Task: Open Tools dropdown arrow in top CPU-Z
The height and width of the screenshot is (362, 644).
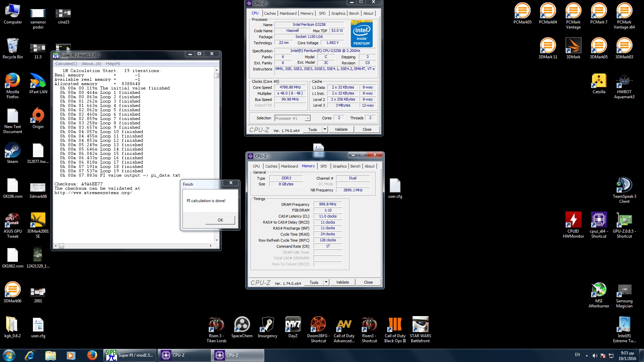Action: pyautogui.click(x=325, y=129)
